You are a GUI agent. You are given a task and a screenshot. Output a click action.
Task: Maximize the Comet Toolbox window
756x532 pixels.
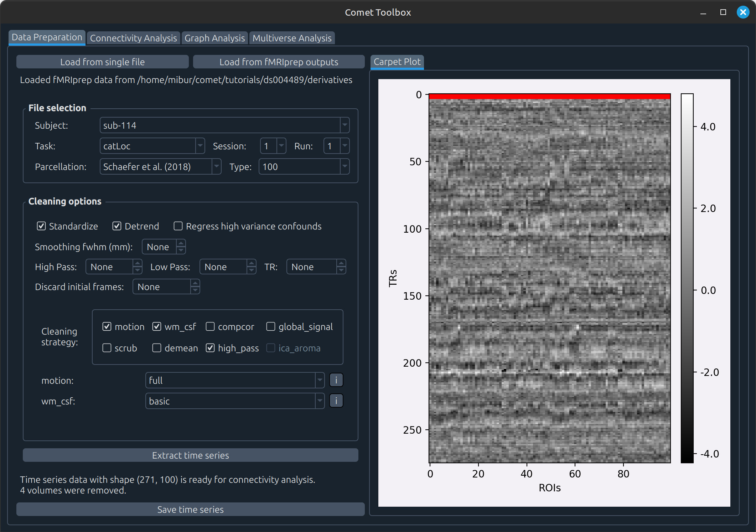[x=723, y=12]
